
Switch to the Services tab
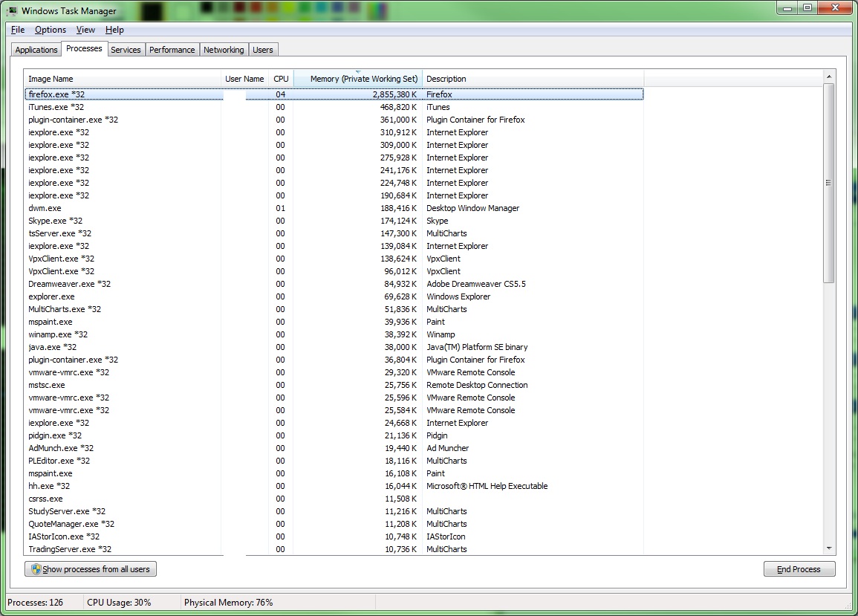[126, 50]
